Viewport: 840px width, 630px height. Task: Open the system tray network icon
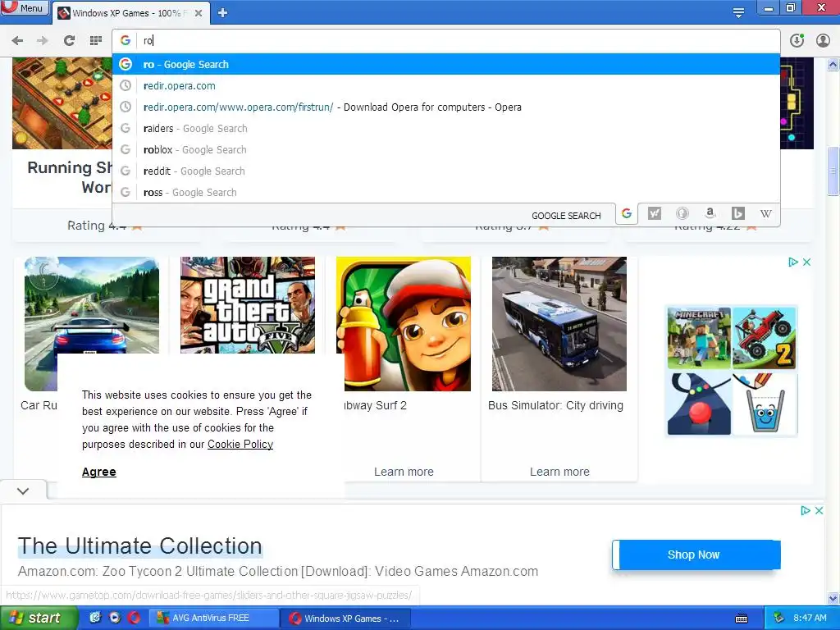pos(778,619)
